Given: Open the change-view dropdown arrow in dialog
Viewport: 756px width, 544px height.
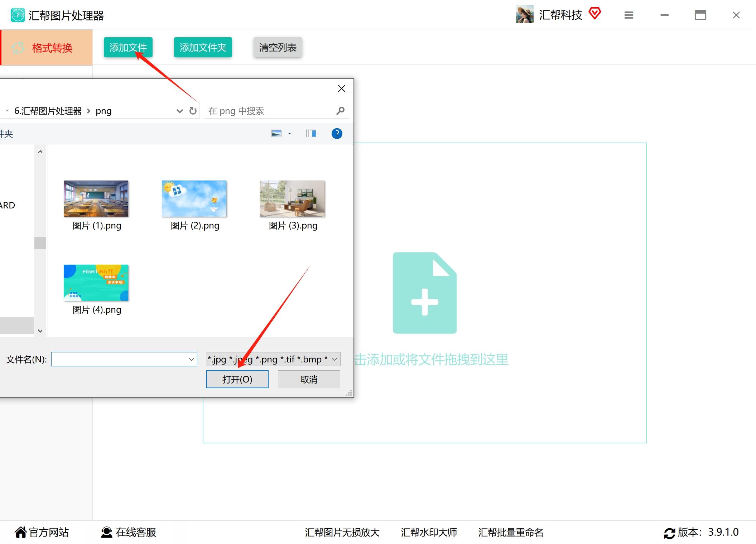Looking at the screenshot, I should pyautogui.click(x=289, y=133).
